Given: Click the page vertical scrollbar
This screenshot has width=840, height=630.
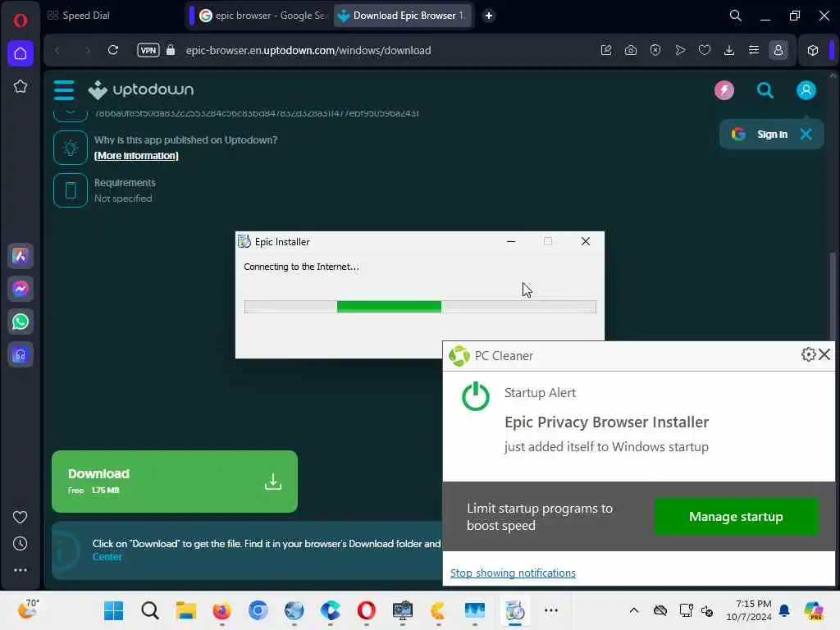Looking at the screenshot, I should tap(833, 297).
